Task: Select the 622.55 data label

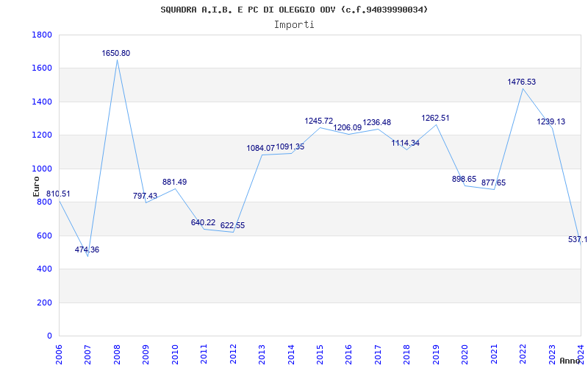Action: 232,226
